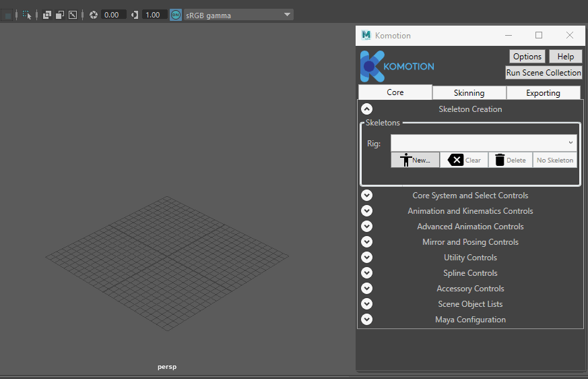This screenshot has height=379, width=588.
Task: Open the Rig dropdown list
Action: tap(484, 143)
